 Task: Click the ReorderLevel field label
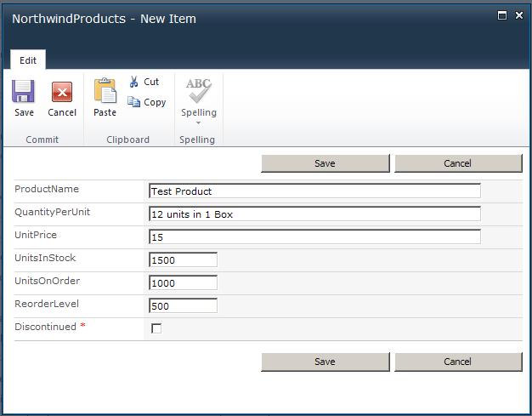pos(47,304)
